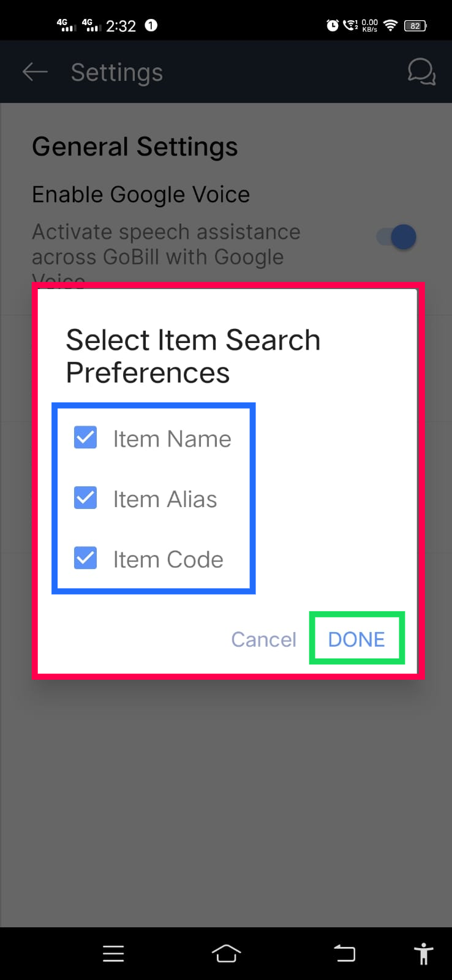Open the chat support icon
This screenshot has width=452, height=980.
[x=421, y=72]
